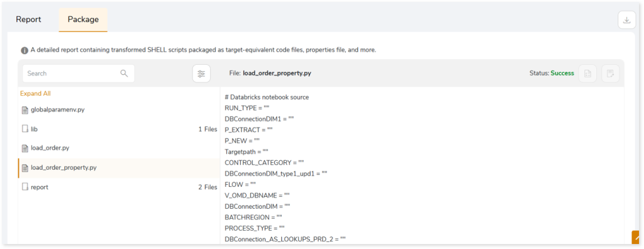This screenshot has height=249, width=644.
Task: Click the edit file icon near Status
Action: 610,74
